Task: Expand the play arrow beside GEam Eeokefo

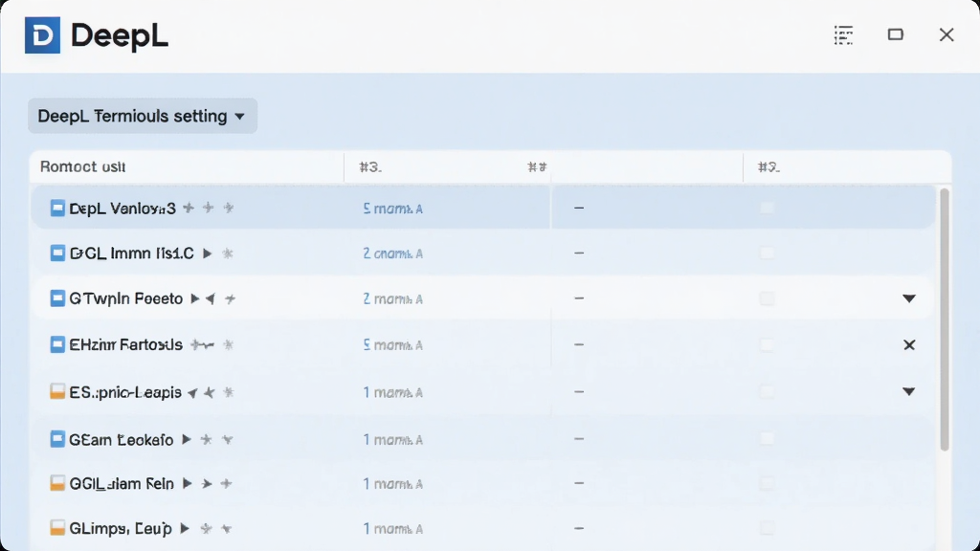Action: [x=187, y=440]
